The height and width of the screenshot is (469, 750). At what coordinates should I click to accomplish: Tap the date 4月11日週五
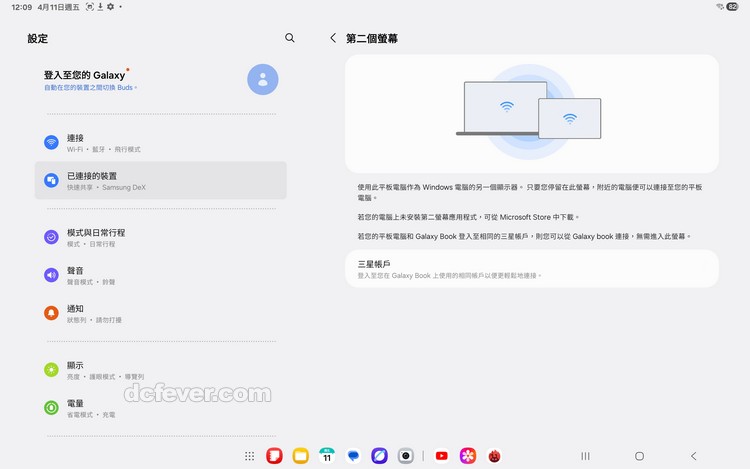[x=58, y=7]
